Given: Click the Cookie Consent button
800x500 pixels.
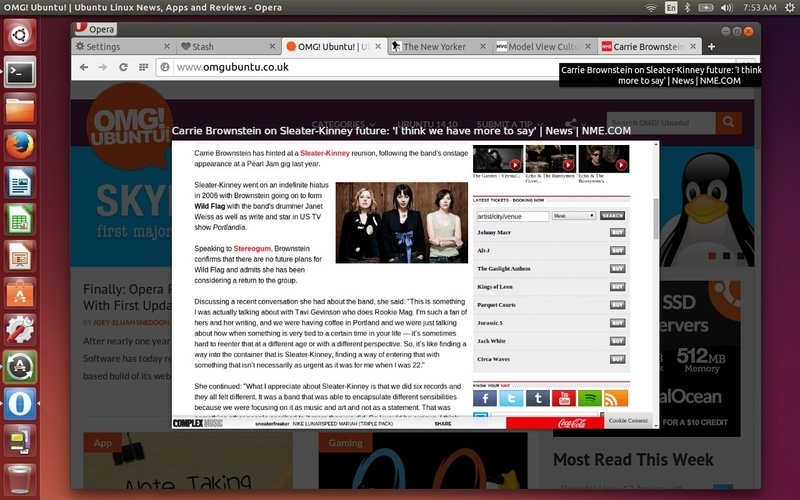Looking at the screenshot, I should click(x=628, y=420).
